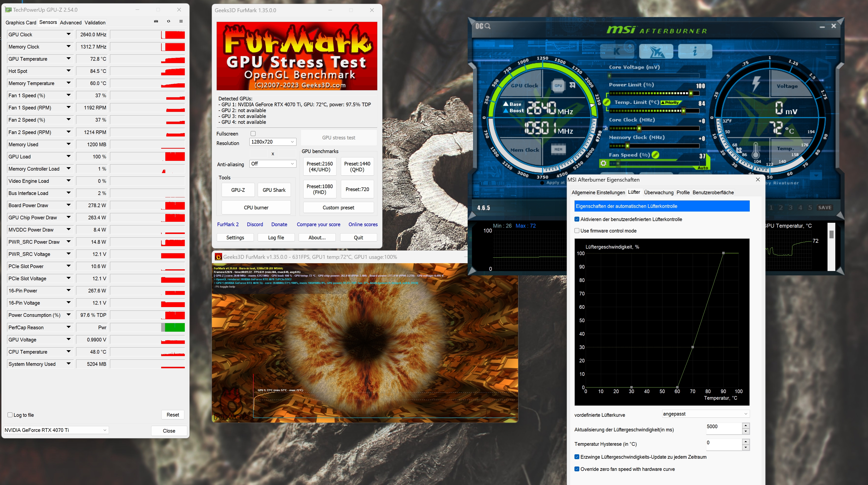Click the CPU burner button

[256, 207]
